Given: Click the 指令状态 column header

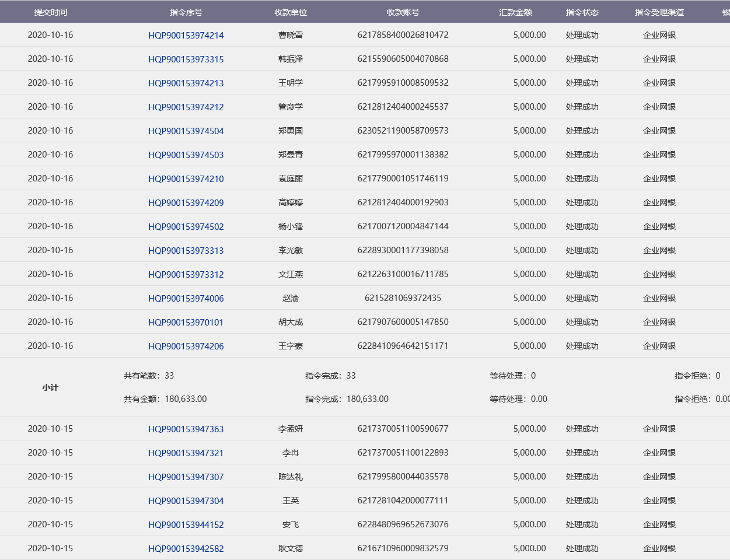Looking at the screenshot, I should click(582, 12).
